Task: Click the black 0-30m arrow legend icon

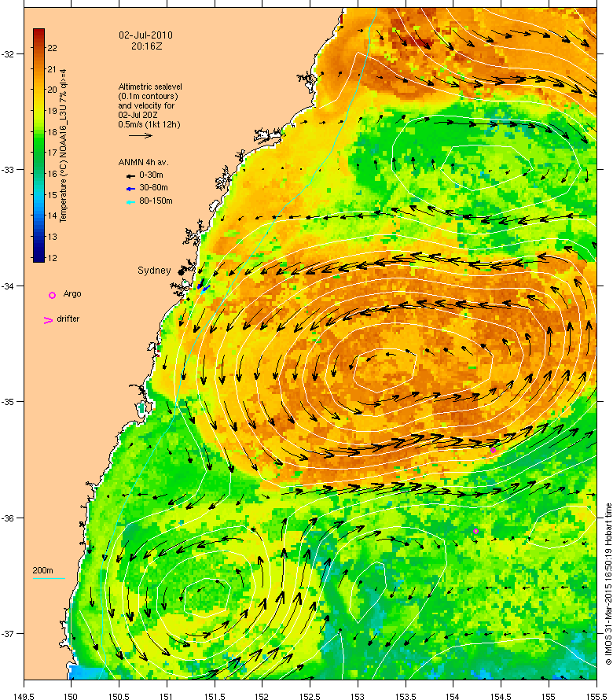Action: pyautogui.click(x=130, y=176)
